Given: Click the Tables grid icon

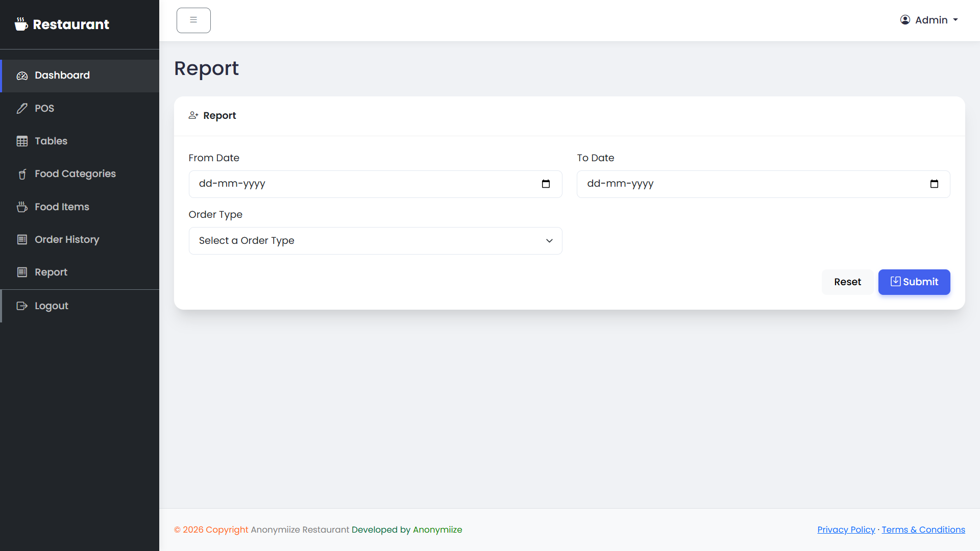Looking at the screenshot, I should pyautogui.click(x=22, y=141).
